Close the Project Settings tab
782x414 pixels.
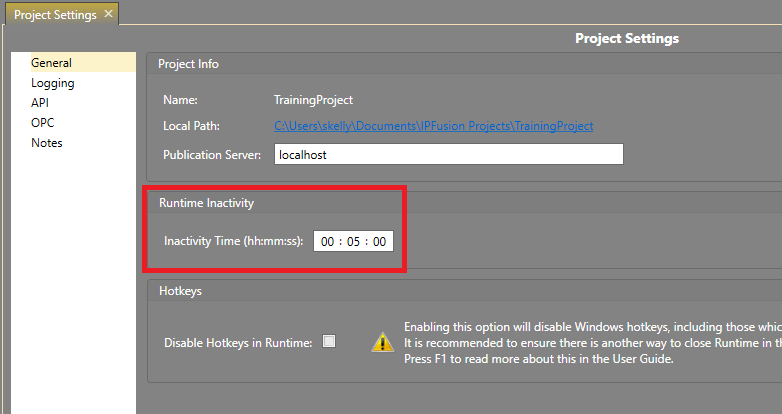pos(108,14)
